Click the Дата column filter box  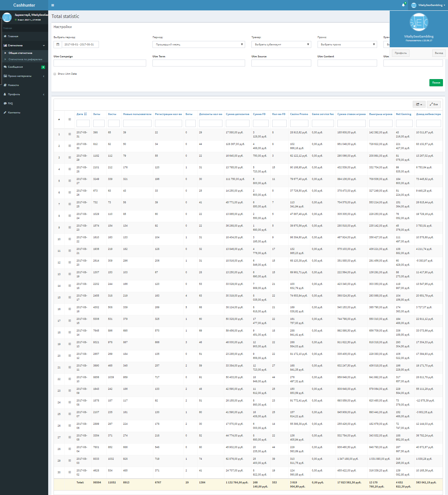tap(83, 123)
